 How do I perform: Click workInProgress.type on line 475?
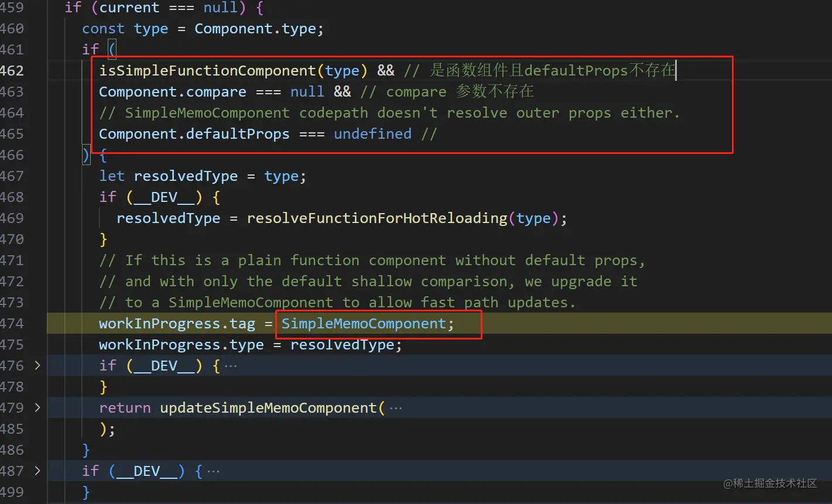pyautogui.click(x=182, y=344)
